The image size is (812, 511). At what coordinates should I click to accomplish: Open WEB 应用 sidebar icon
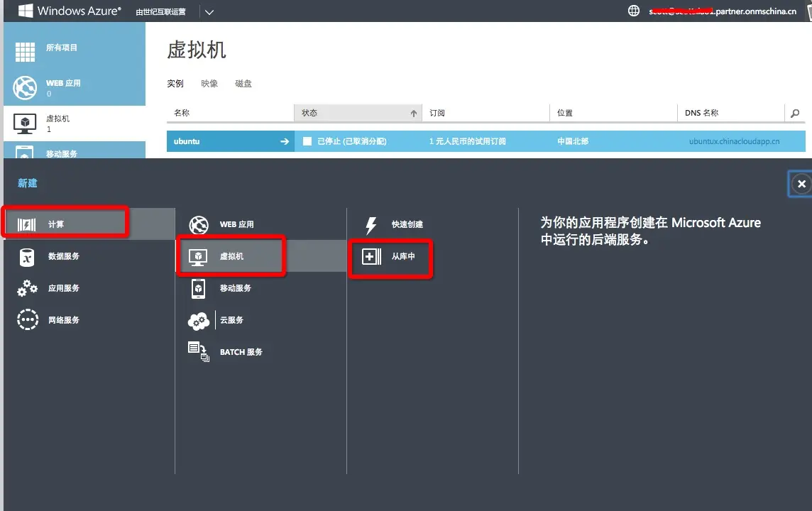click(x=25, y=87)
